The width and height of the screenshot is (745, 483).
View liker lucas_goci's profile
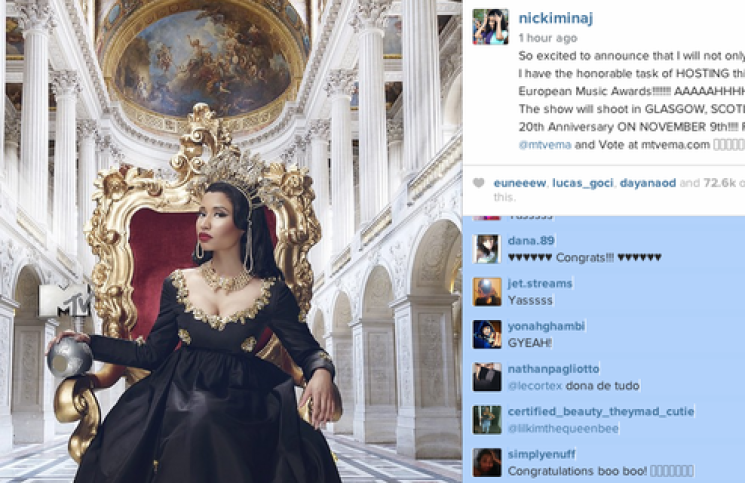(583, 183)
